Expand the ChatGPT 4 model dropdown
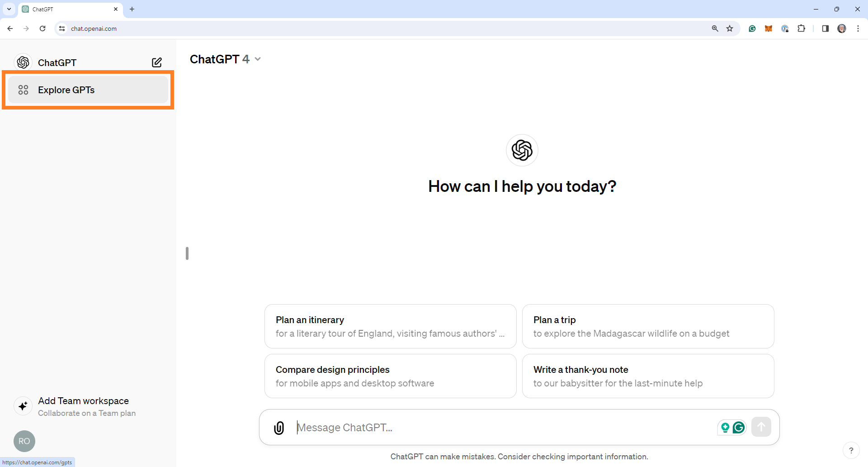 225,59
